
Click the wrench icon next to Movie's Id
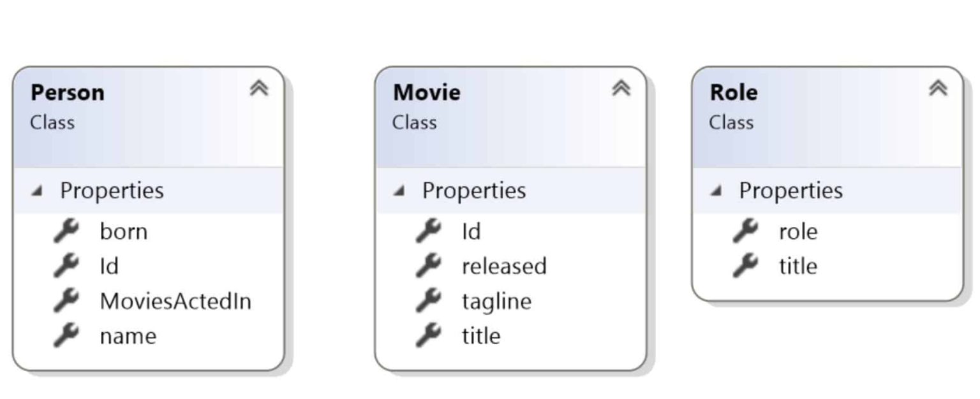tap(429, 231)
